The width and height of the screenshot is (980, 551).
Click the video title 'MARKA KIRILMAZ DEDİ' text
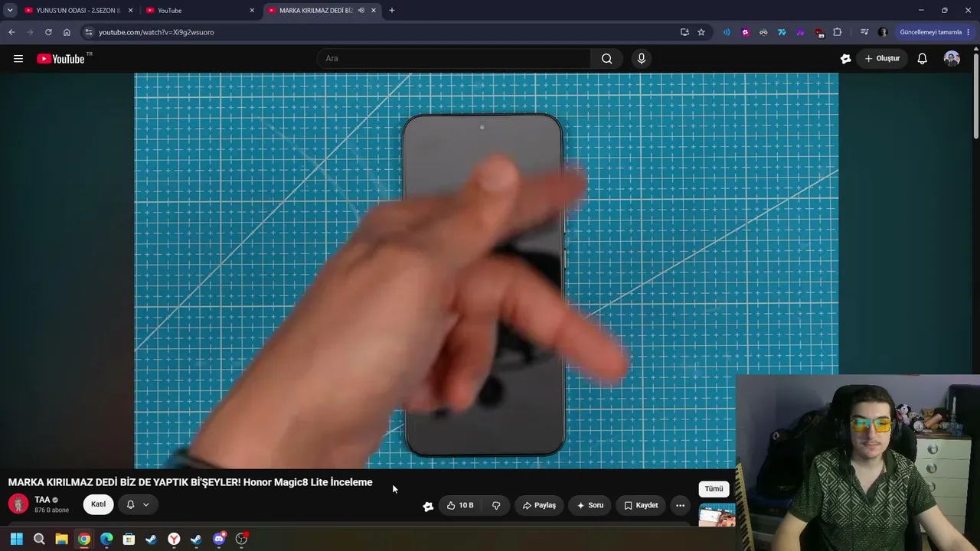(190, 482)
